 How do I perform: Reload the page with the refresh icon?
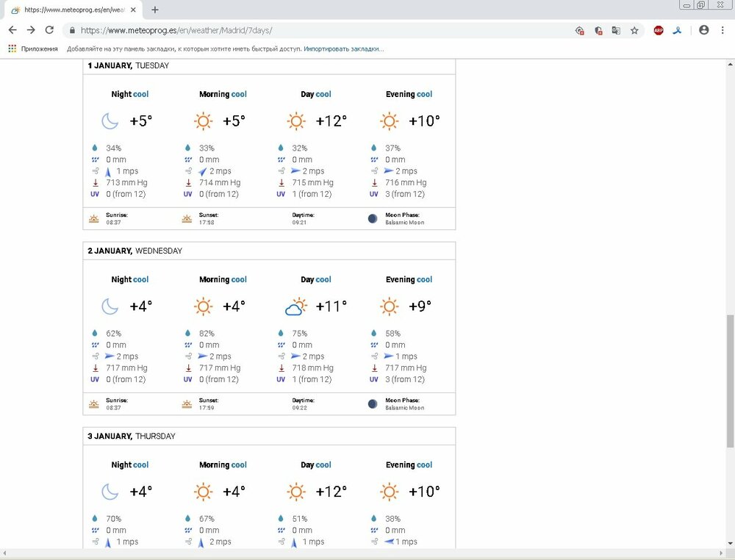pyautogui.click(x=49, y=30)
